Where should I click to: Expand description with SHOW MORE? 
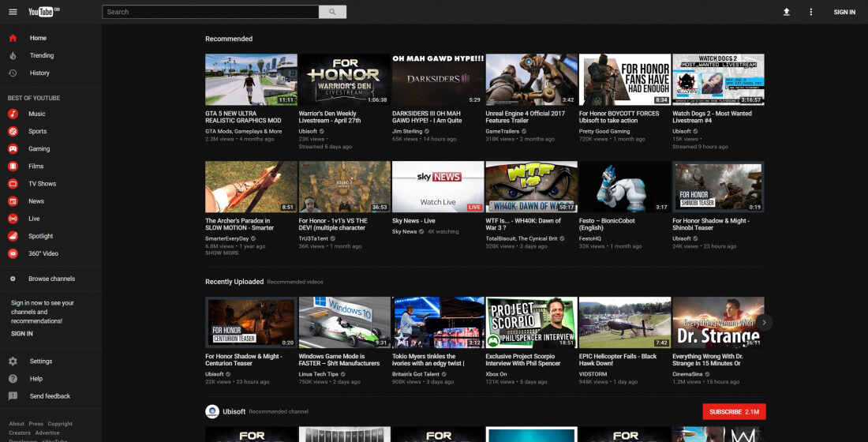pyautogui.click(x=222, y=253)
